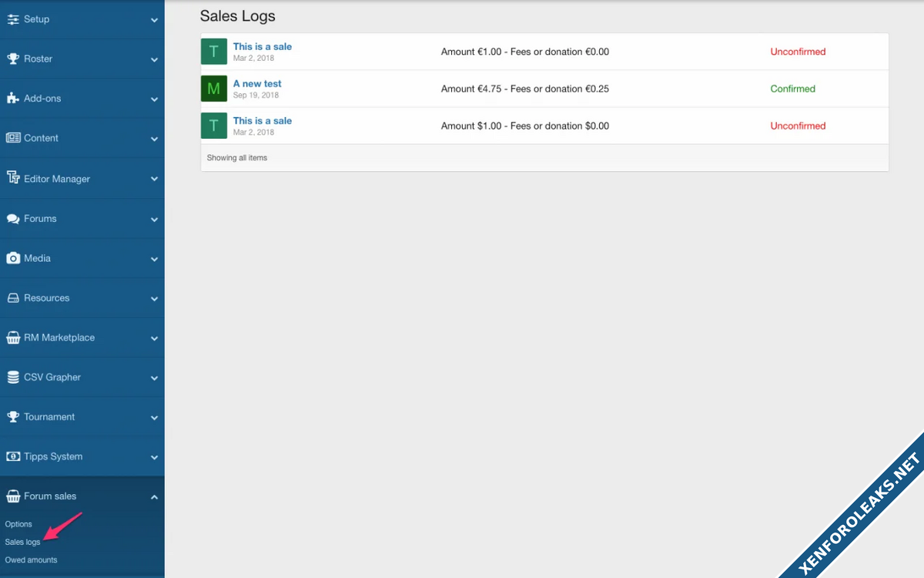Click the Editor Manager icon
The image size is (924, 578).
pos(13,178)
